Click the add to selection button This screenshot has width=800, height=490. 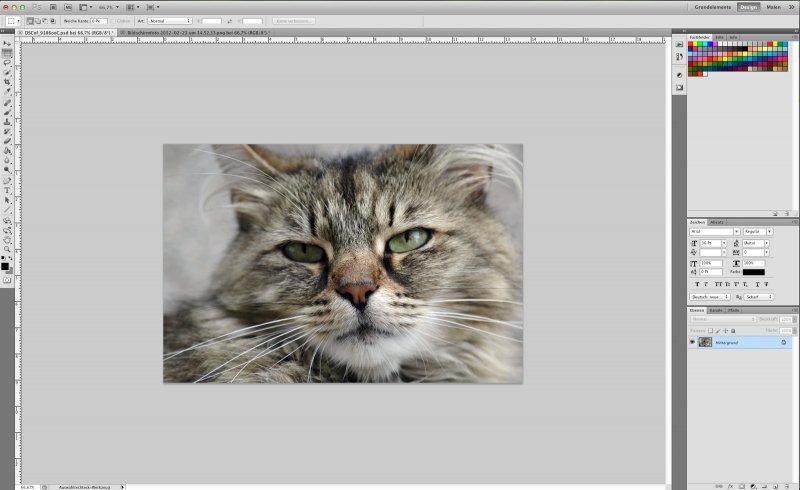click(x=38, y=21)
